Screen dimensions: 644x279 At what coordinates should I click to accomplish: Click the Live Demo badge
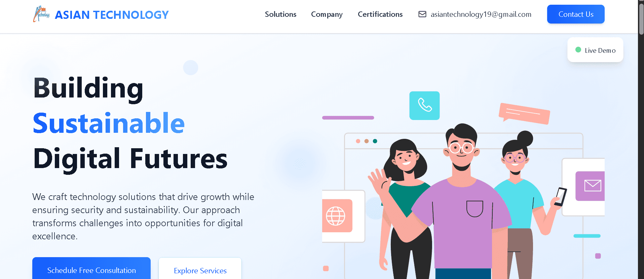coord(595,50)
